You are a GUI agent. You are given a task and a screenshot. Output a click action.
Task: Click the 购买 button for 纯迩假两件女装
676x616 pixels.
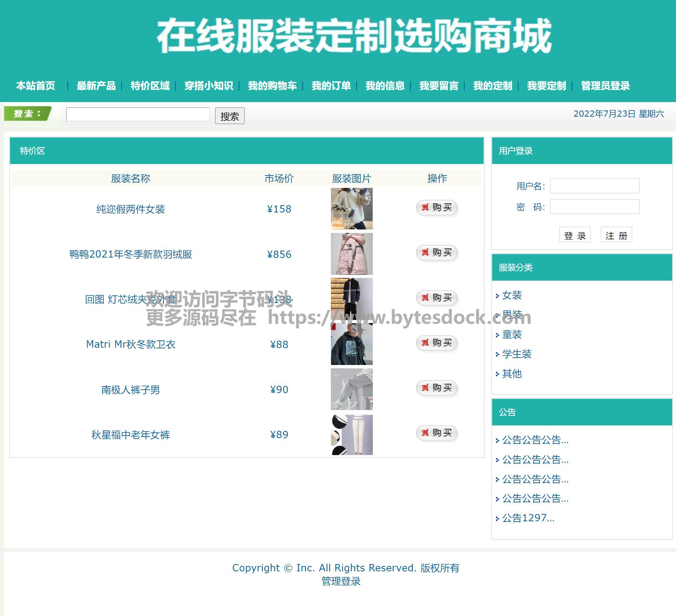pyautogui.click(x=437, y=208)
